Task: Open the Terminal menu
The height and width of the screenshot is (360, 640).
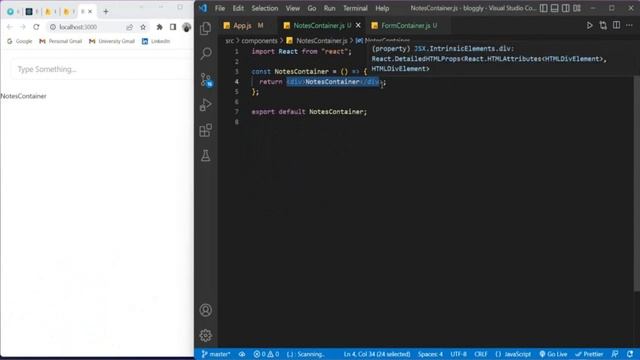Action: (x=355, y=8)
